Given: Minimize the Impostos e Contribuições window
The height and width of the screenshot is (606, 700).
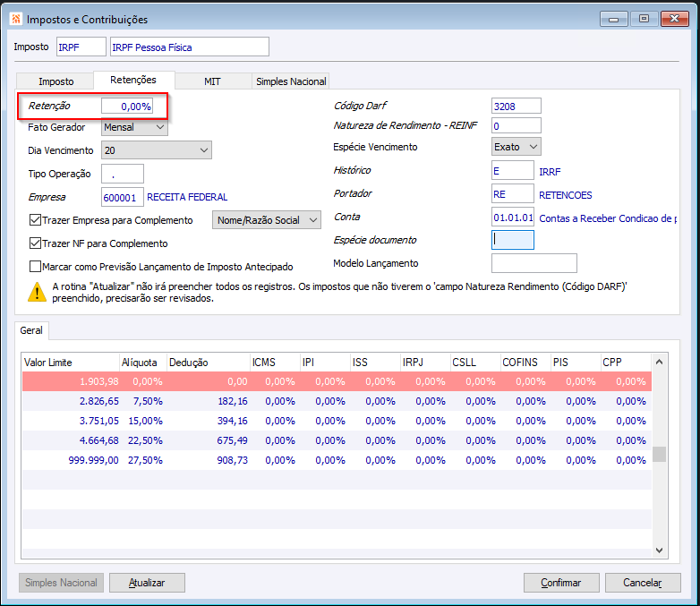Looking at the screenshot, I should pyautogui.click(x=614, y=19).
